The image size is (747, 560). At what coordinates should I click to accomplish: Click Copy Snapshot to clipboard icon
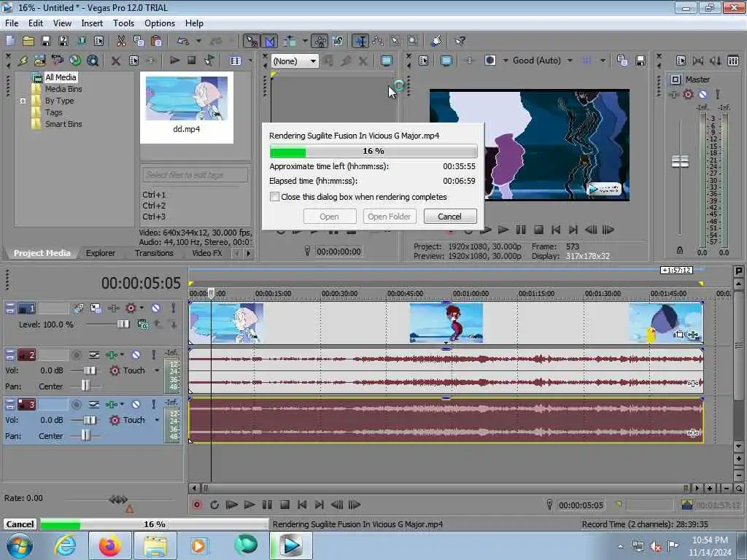coord(622,61)
